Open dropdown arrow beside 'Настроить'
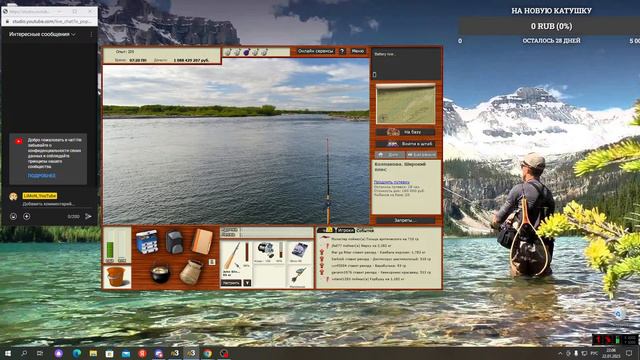This screenshot has height=360, width=640. coord(247,283)
